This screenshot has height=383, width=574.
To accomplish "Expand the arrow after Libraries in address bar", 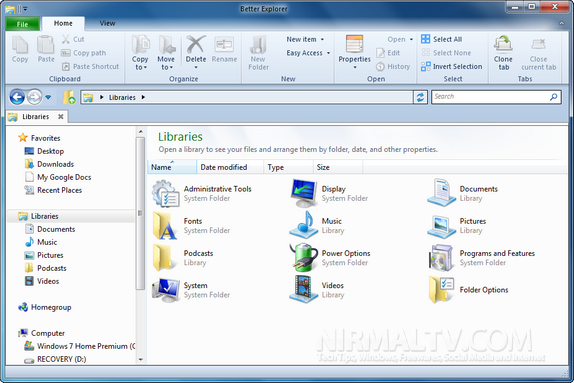I will pyautogui.click(x=143, y=97).
